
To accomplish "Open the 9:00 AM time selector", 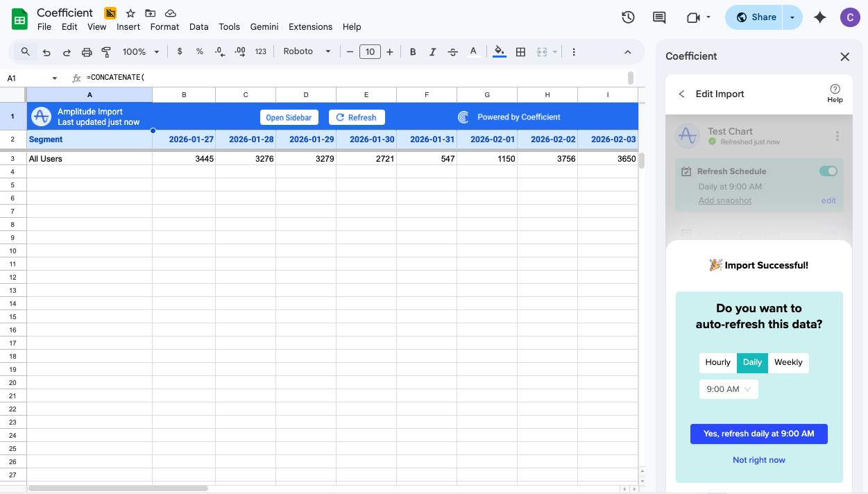I will tap(728, 389).
